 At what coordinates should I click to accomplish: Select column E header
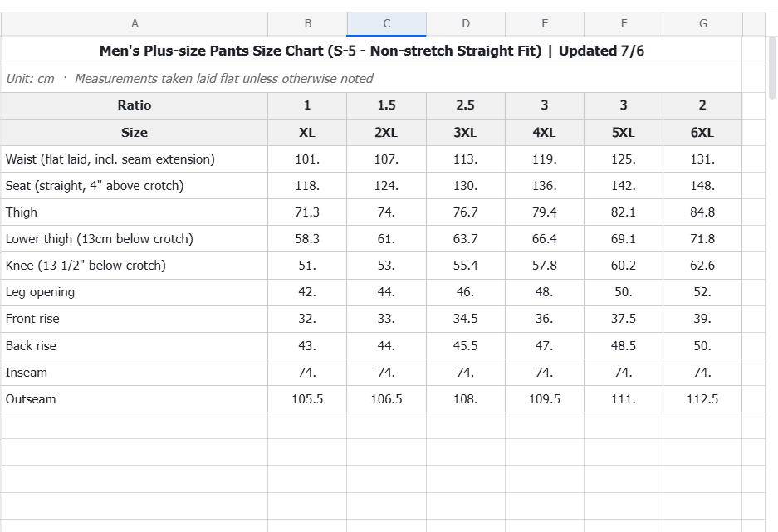pos(545,23)
